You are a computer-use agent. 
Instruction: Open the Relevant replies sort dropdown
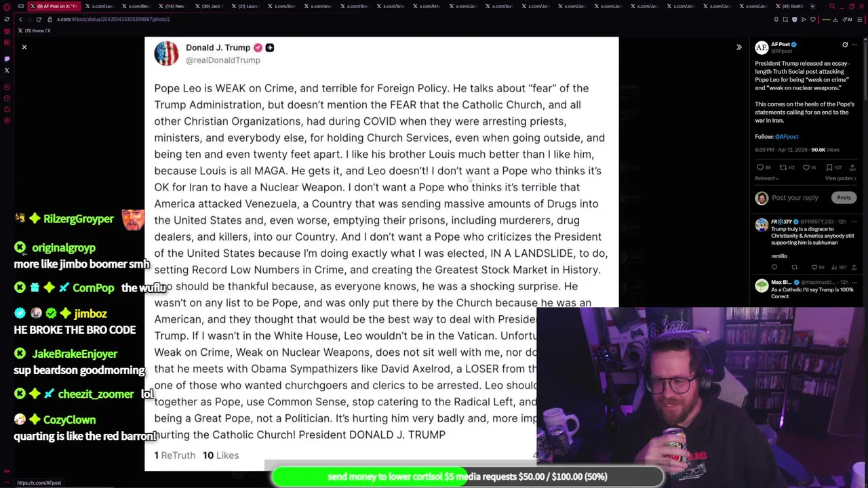coord(767,178)
